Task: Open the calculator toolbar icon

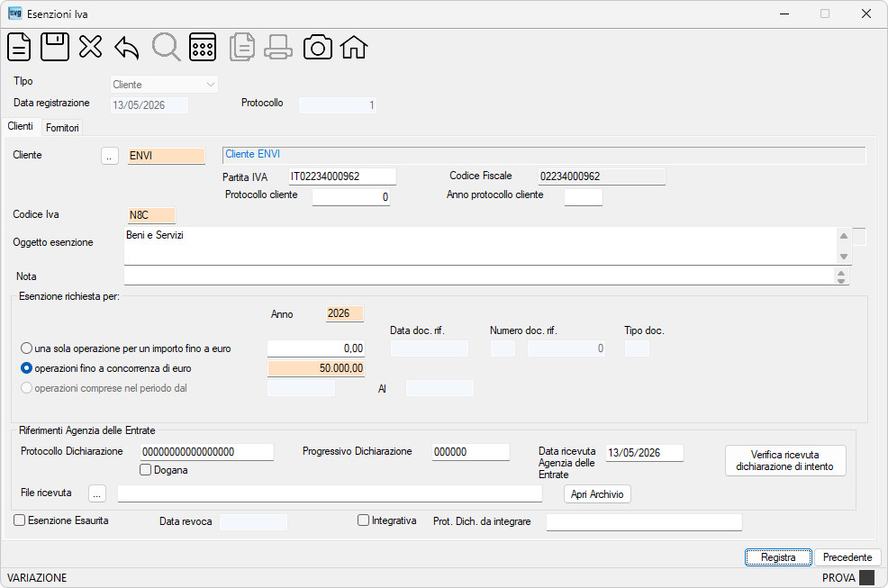Action: 203,47
